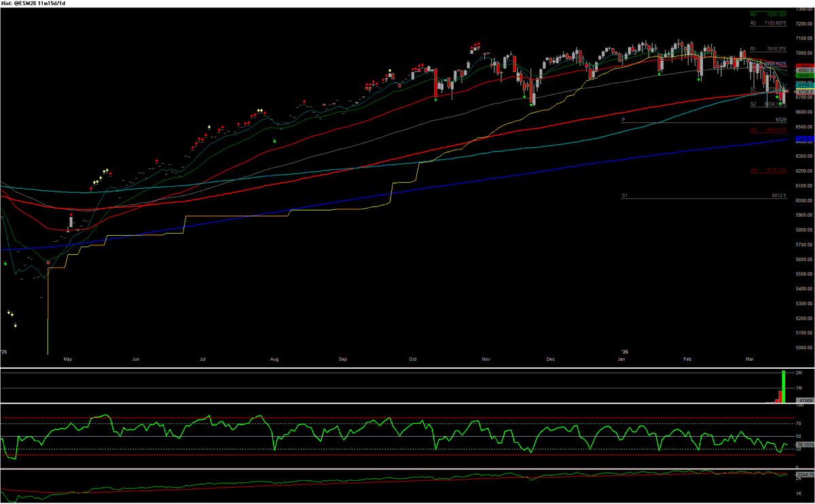Click the Aug month label on time axis

[274, 359]
